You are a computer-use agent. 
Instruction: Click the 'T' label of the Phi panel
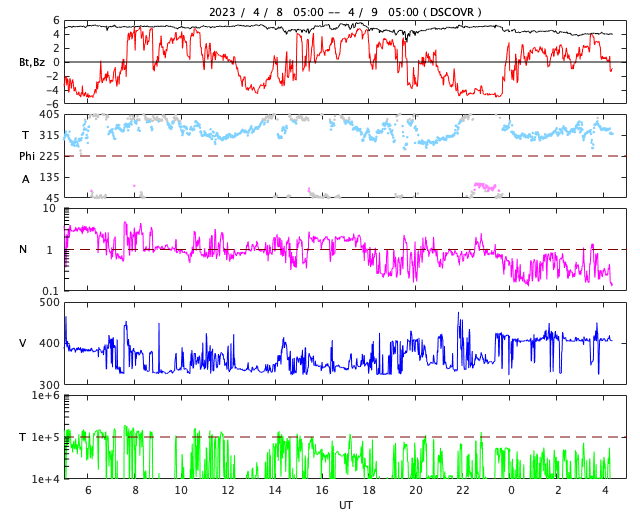pos(25,135)
